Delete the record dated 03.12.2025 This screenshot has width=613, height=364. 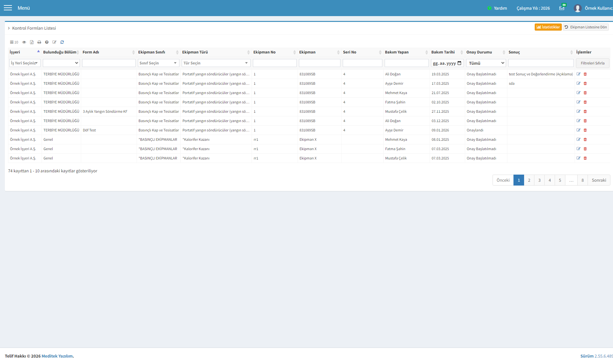[x=585, y=121]
